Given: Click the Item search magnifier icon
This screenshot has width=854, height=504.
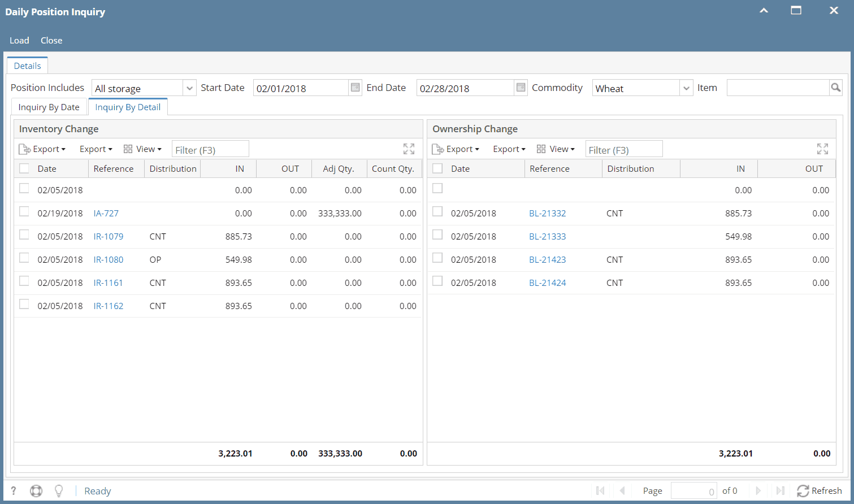Looking at the screenshot, I should coord(835,88).
